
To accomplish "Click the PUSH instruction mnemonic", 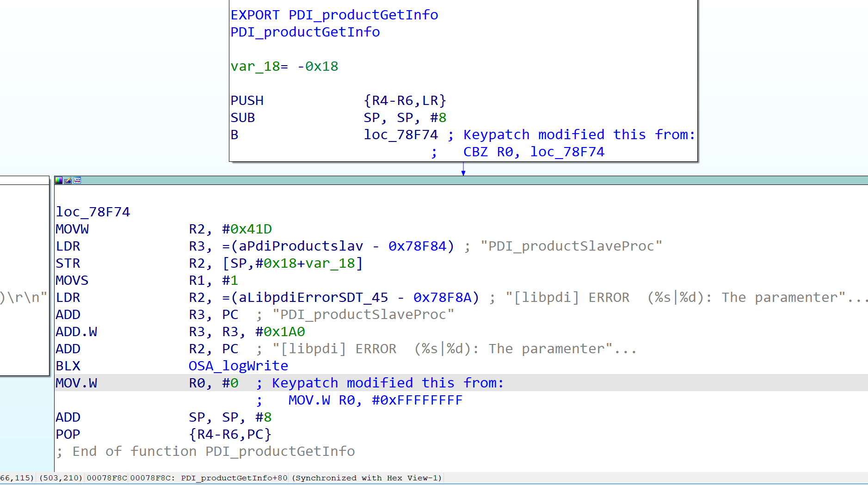I will click(247, 100).
